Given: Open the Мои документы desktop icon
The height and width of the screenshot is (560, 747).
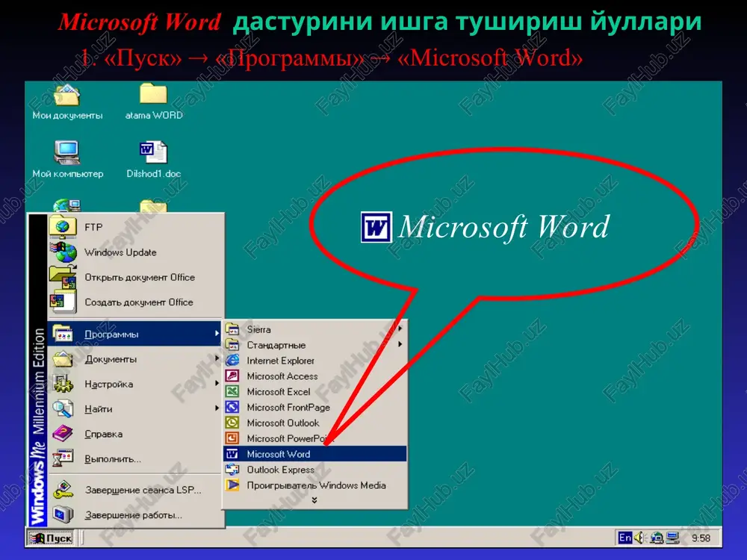Looking at the screenshot, I should [66, 96].
